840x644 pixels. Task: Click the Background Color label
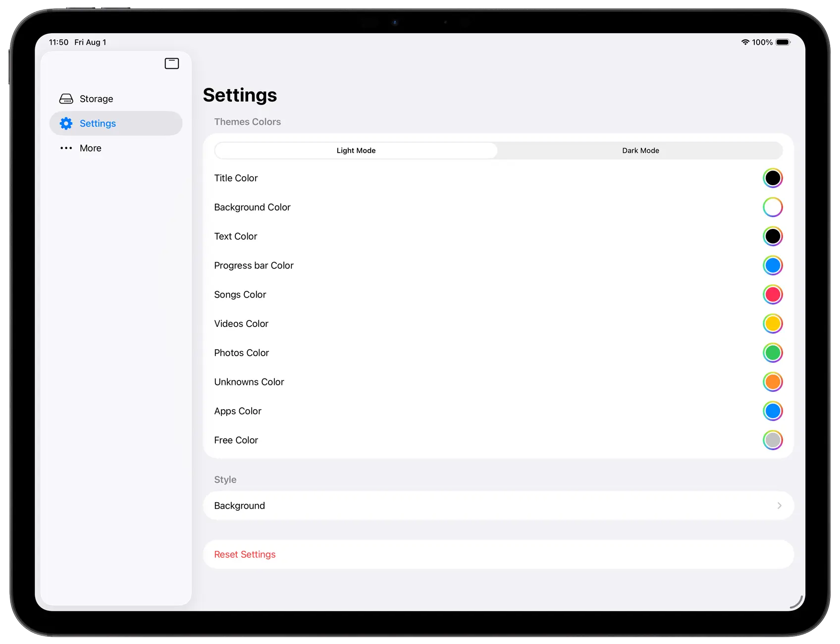[x=252, y=207]
